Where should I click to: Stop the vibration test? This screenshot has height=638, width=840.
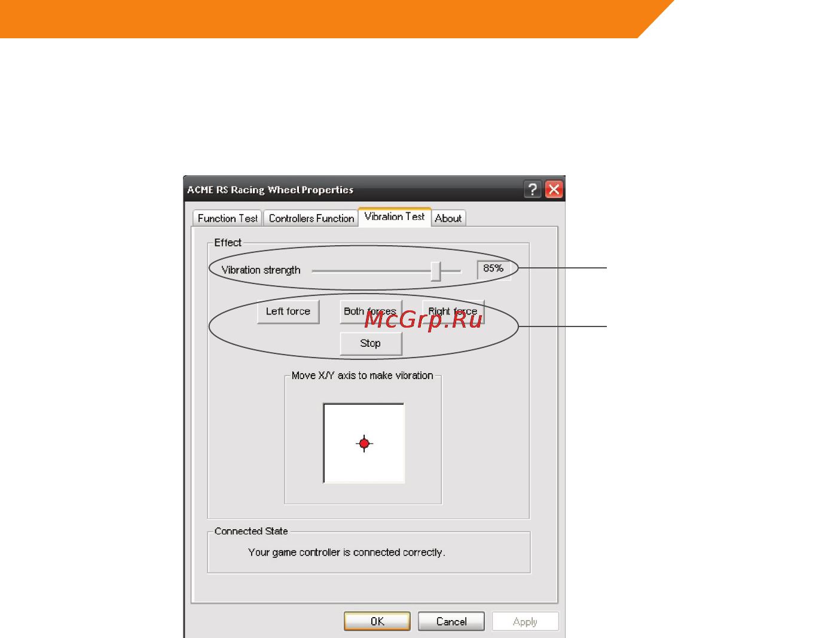click(371, 343)
